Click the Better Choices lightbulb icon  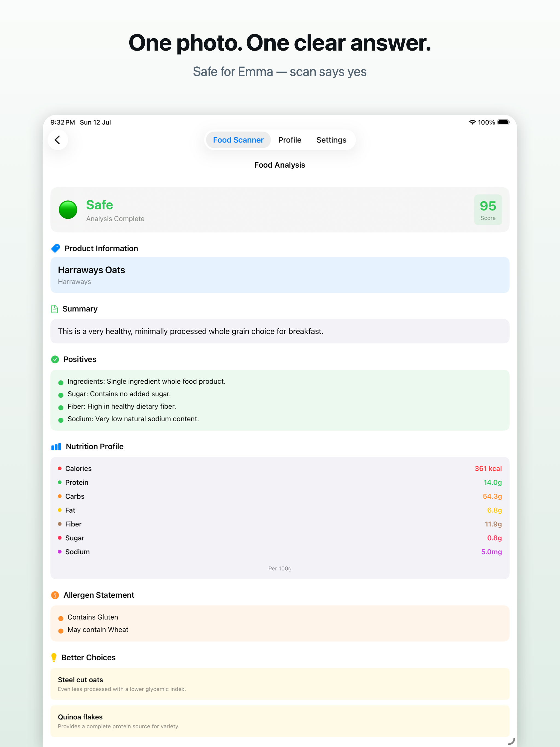[54, 657]
